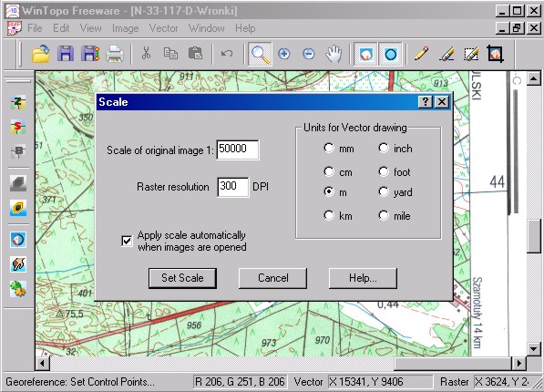Click the horizontal scrollbar left arrow
The width and height of the screenshot is (544, 392).
(x=42, y=364)
